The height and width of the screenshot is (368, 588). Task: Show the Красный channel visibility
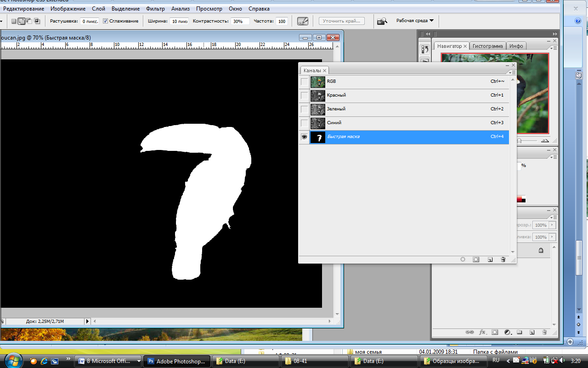304,96
